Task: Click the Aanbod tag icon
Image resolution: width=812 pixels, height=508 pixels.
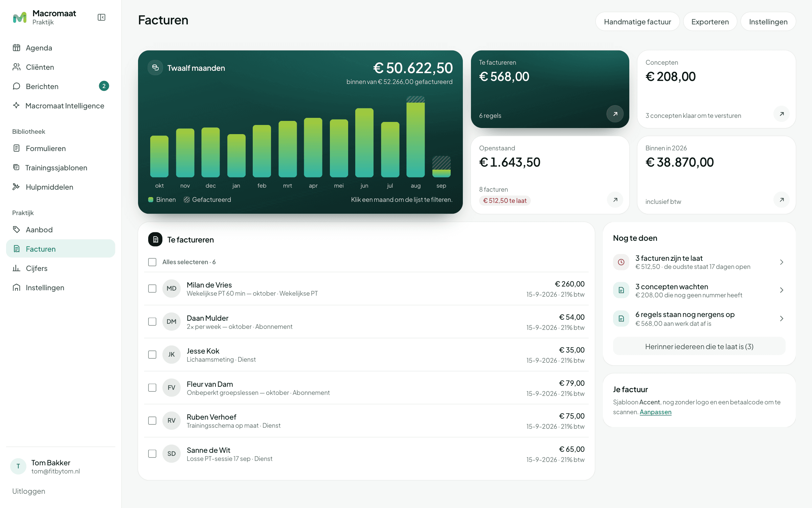Action: click(x=16, y=229)
